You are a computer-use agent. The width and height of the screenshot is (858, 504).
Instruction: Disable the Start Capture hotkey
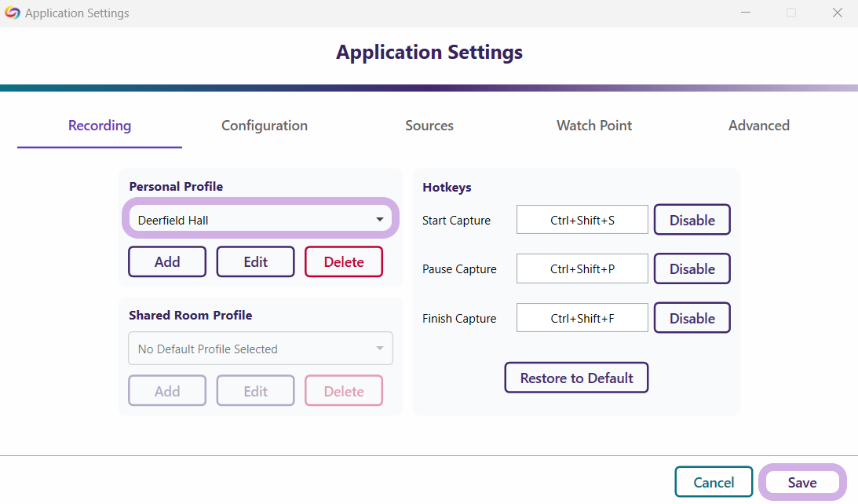click(x=692, y=220)
